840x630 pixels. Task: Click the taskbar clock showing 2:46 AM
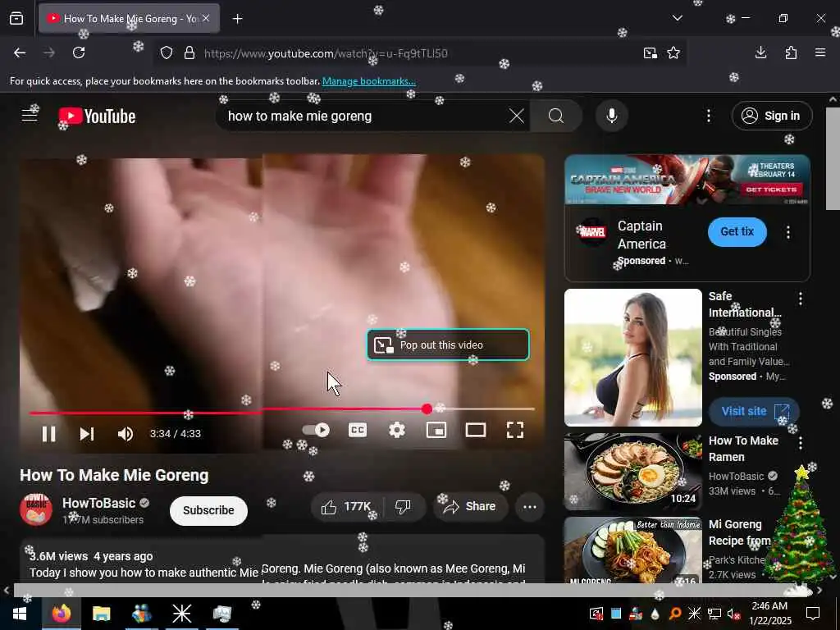click(x=769, y=614)
